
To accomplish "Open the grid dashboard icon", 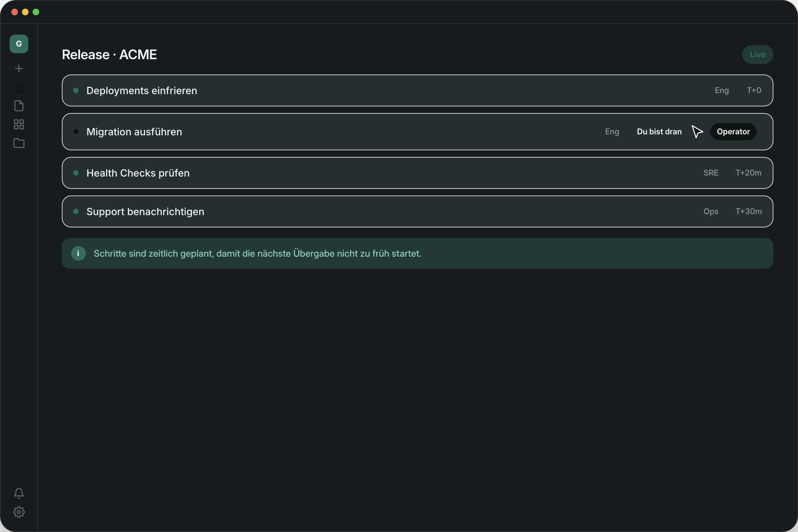I will click(x=19, y=124).
